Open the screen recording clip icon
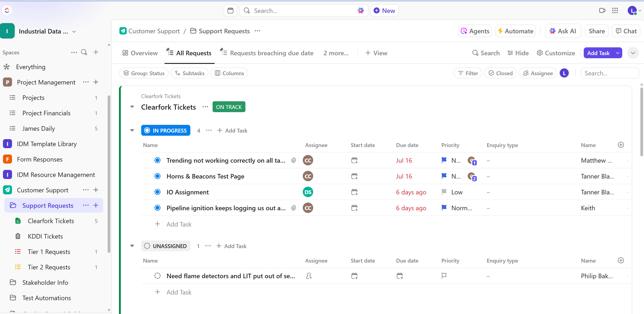Viewport: 644px width, 314px height. pos(602,10)
